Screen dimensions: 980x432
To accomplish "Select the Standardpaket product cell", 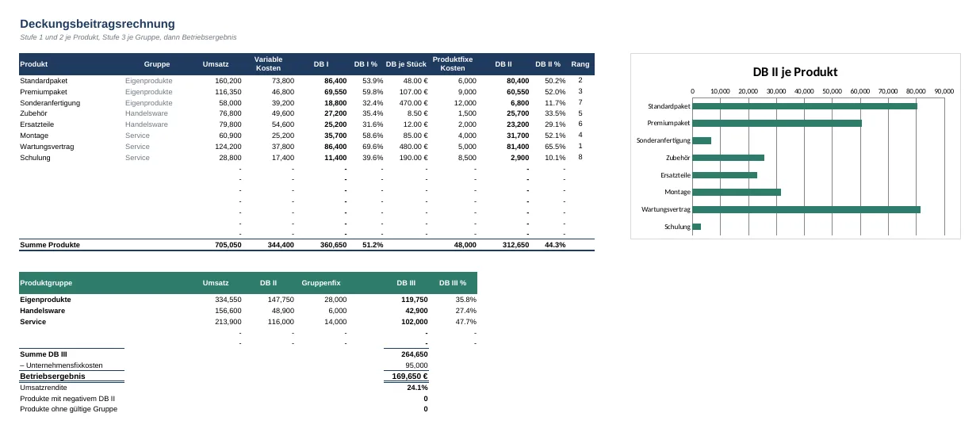I will (x=44, y=81).
